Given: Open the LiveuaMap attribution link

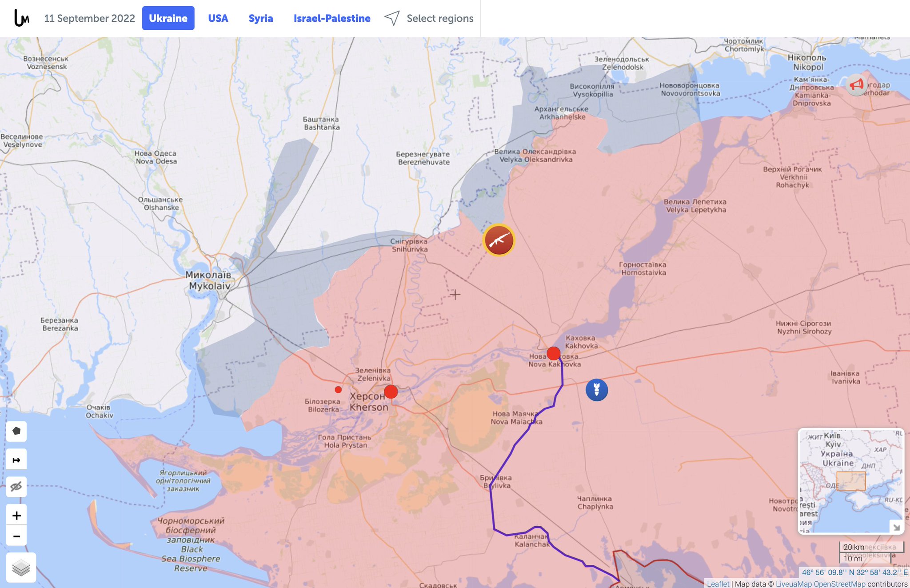Looking at the screenshot, I should point(794,584).
